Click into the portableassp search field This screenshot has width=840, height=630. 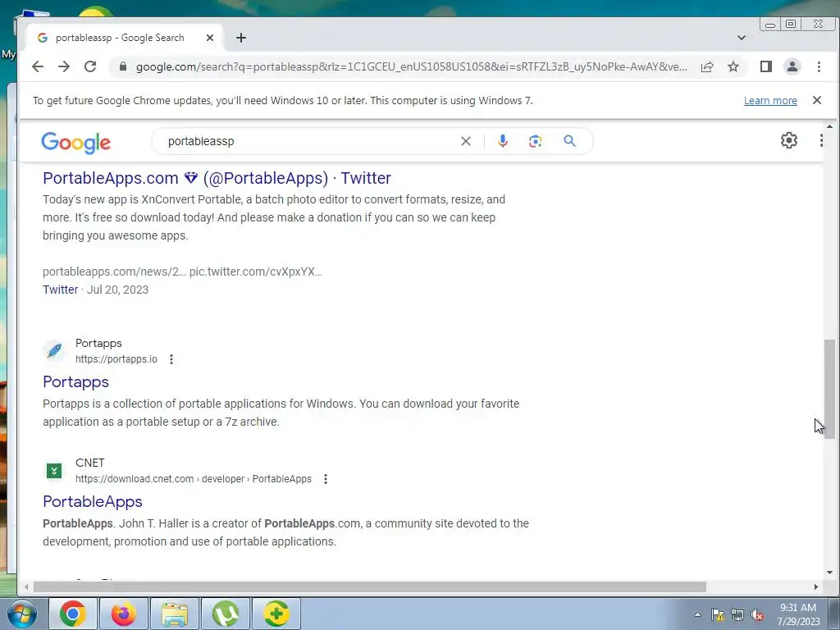pos(311,141)
